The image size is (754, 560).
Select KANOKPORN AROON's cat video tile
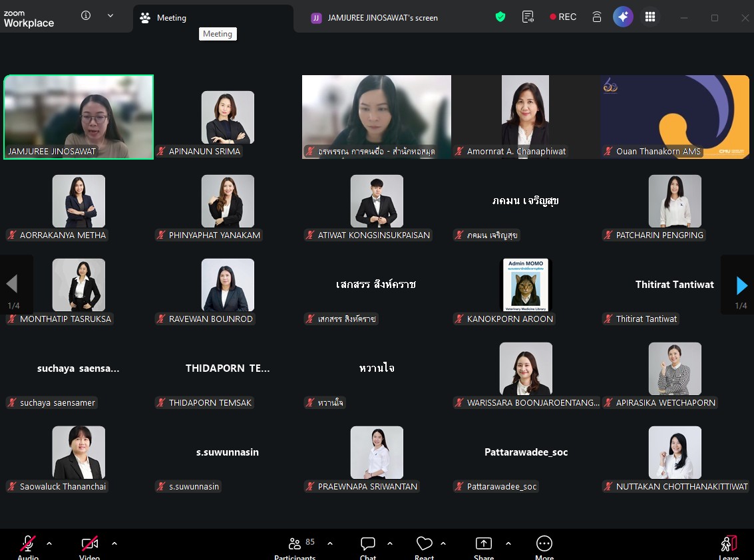tap(526, 285)
